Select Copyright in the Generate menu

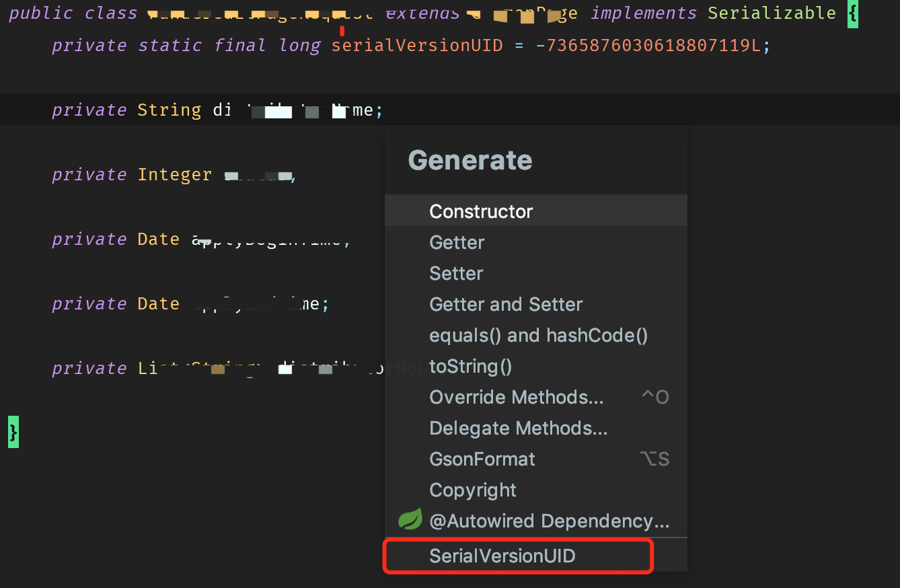[x=535, y=490]
